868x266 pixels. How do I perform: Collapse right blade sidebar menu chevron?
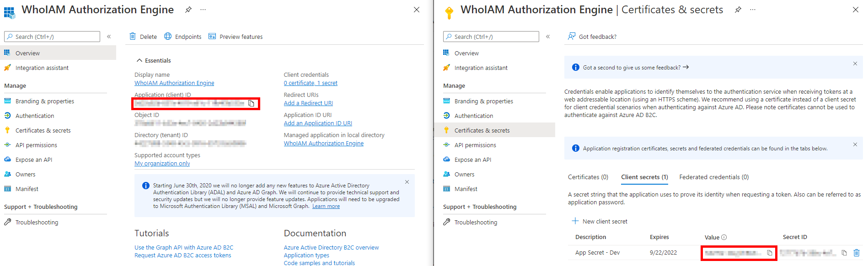coord(548,37)
